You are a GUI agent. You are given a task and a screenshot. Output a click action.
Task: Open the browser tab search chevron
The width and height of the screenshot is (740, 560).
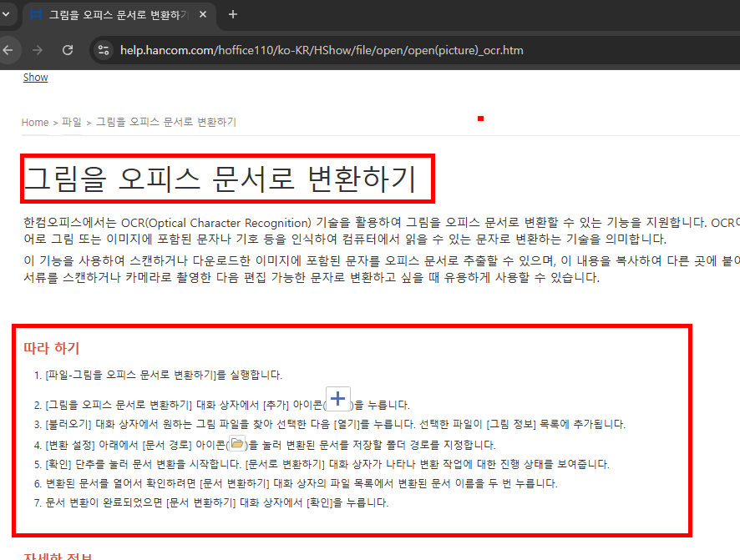pyautogui.click(x=8, y=14)
